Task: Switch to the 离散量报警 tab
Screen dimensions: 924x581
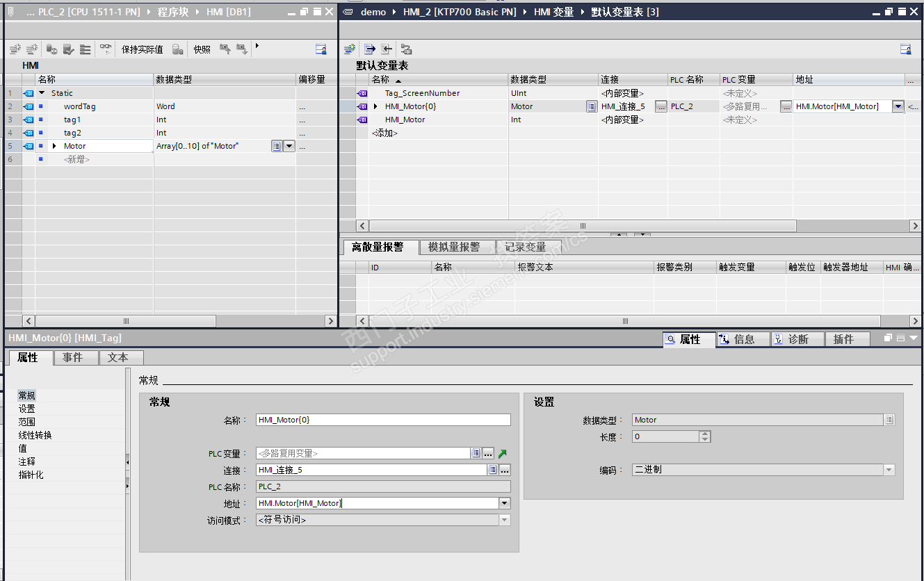Action: [381, 247]
